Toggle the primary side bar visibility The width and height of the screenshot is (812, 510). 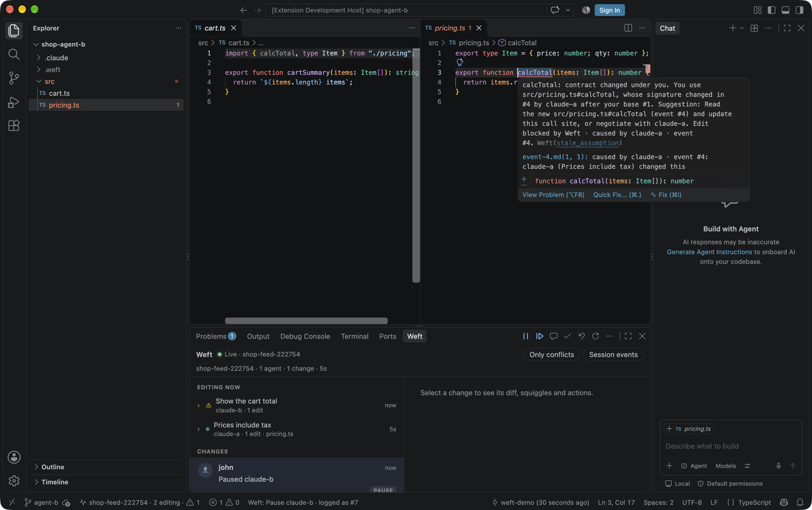772,10
